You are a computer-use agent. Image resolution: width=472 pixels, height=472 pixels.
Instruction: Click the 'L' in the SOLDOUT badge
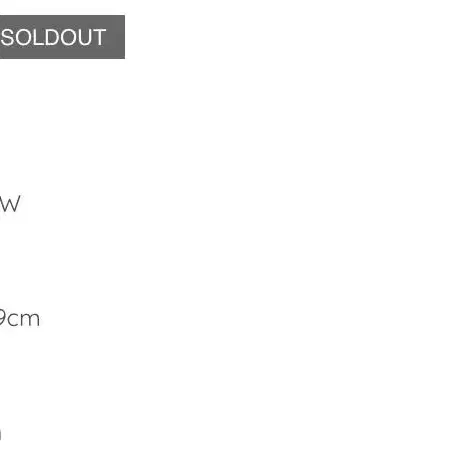tap(38, 37)
